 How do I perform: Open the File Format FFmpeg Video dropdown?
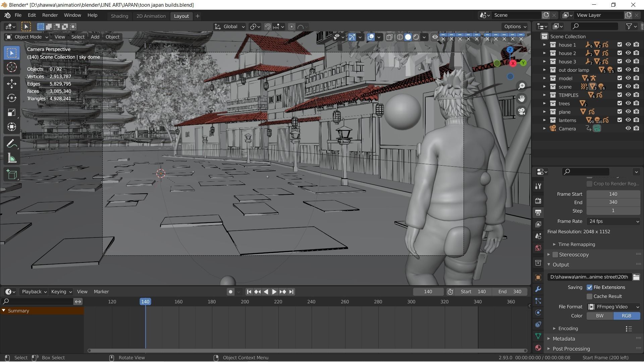[613, 307]
